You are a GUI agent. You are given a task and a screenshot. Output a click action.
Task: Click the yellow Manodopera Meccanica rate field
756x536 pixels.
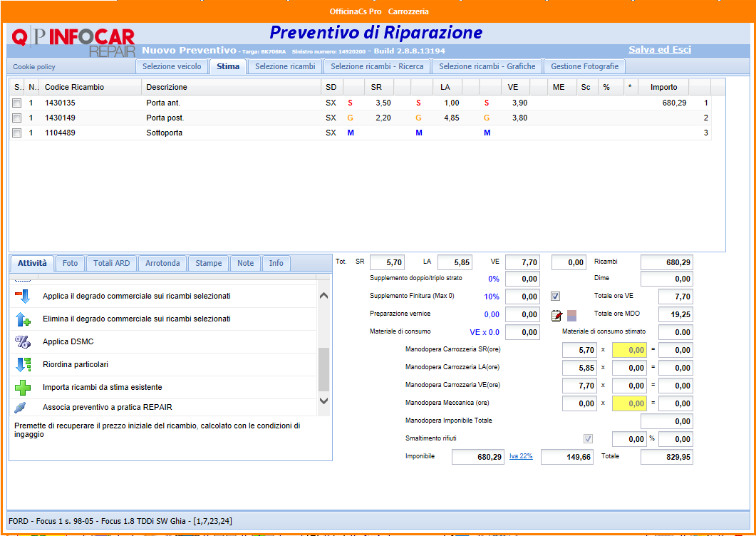[x=629, y=403]
